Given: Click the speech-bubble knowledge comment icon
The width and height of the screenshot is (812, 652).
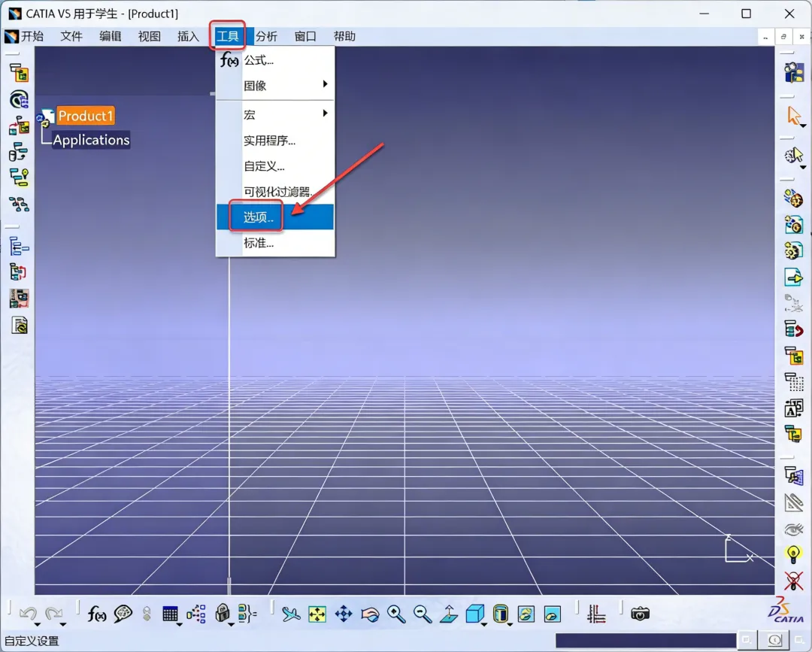Looking at the screenshot, I should tap(123, 614).
